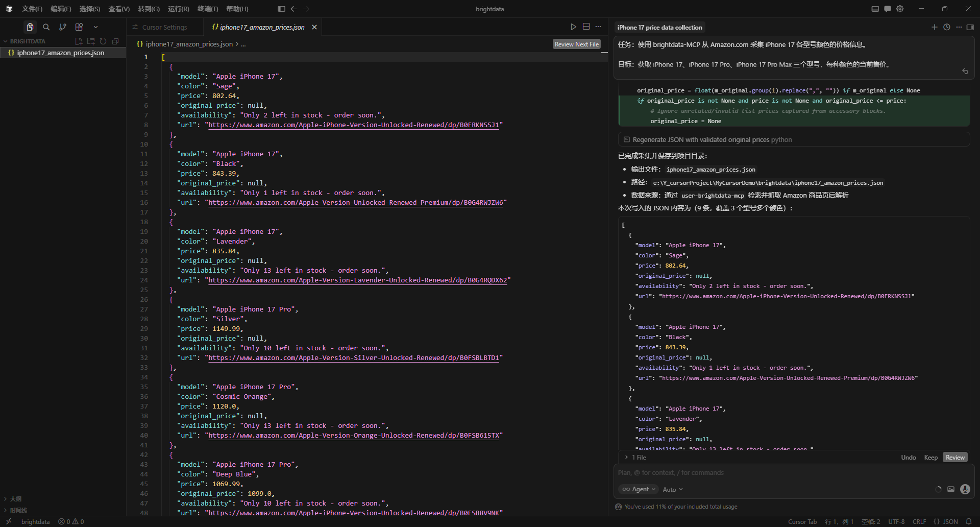This screenshot has width=980, height=527.
Task: Collapse all folders in explorer
Action: point(115,41)
